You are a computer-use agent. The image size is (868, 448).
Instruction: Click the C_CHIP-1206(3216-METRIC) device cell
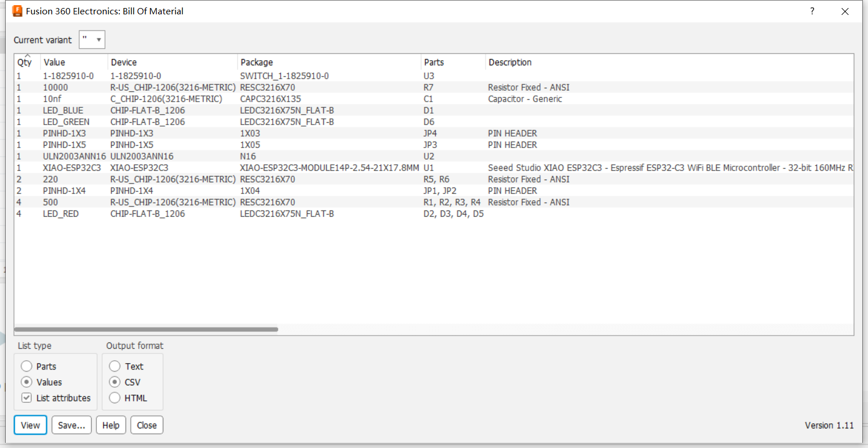[166, 99]
